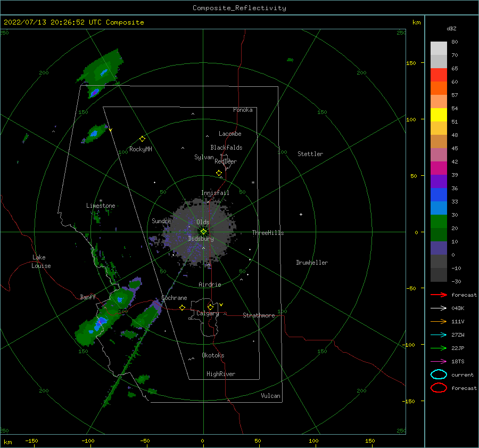Pick the purple 36-39 dBZ swatch

(439, 182)
